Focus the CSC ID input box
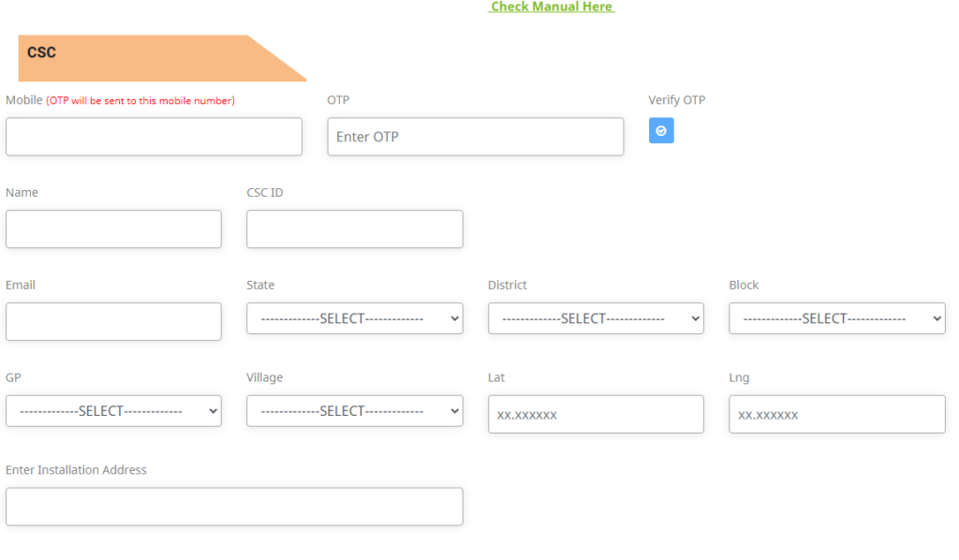959x560 pixels. click(354, 229)
